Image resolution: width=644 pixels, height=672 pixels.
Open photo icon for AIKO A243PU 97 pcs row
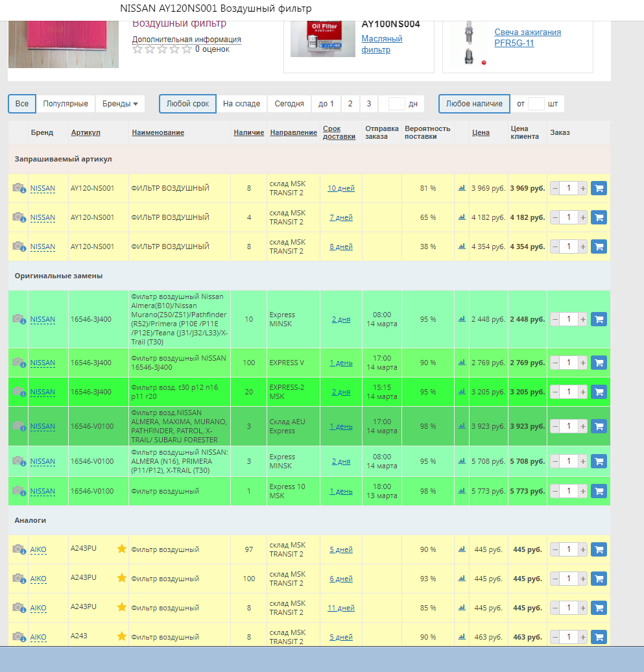click(x=19, y=549)
